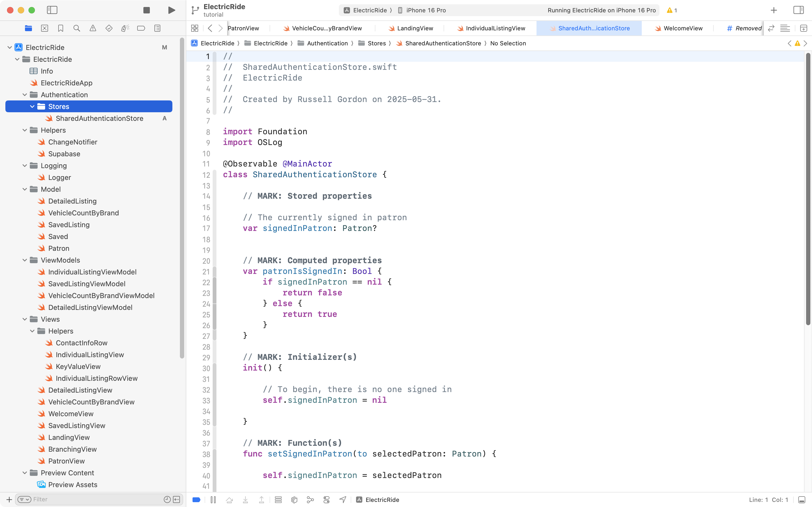Toggle the left navigator sidebar

coord(52,10)
